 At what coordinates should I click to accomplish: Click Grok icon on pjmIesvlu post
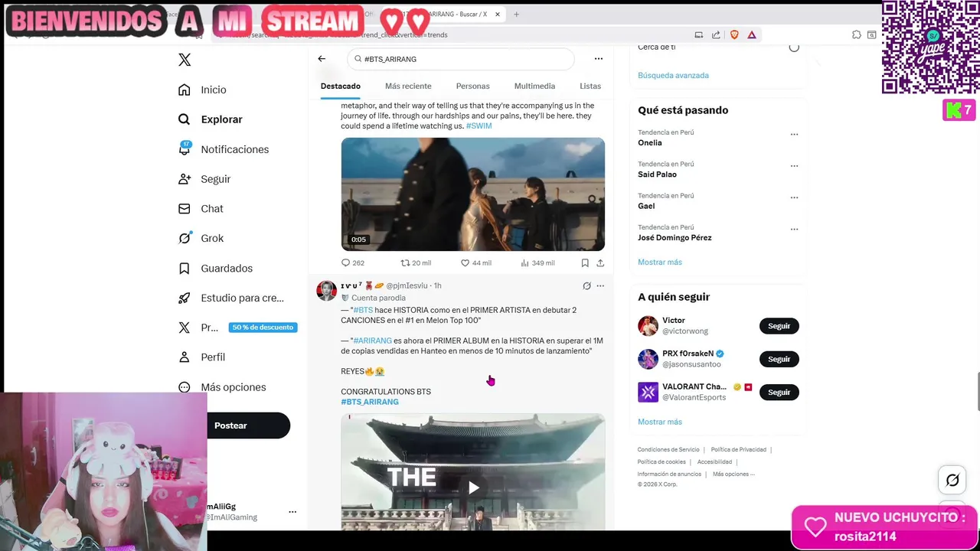[x=586, y=285]
